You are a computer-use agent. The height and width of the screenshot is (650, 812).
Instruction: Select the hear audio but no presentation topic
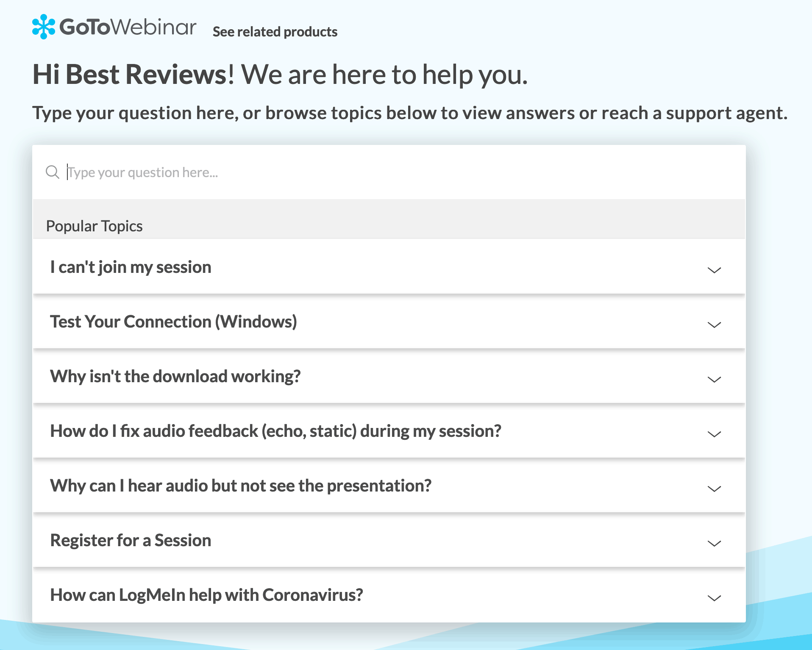pos(241,486)
